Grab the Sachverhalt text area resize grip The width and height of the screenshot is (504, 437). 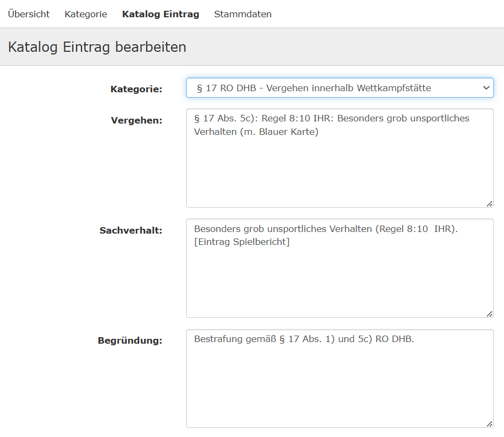pos(489,313)
